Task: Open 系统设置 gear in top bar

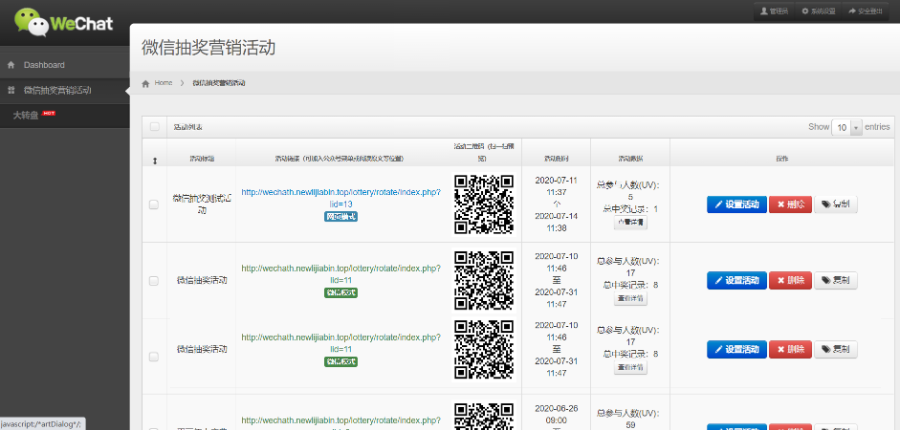Action: (817, 11)
